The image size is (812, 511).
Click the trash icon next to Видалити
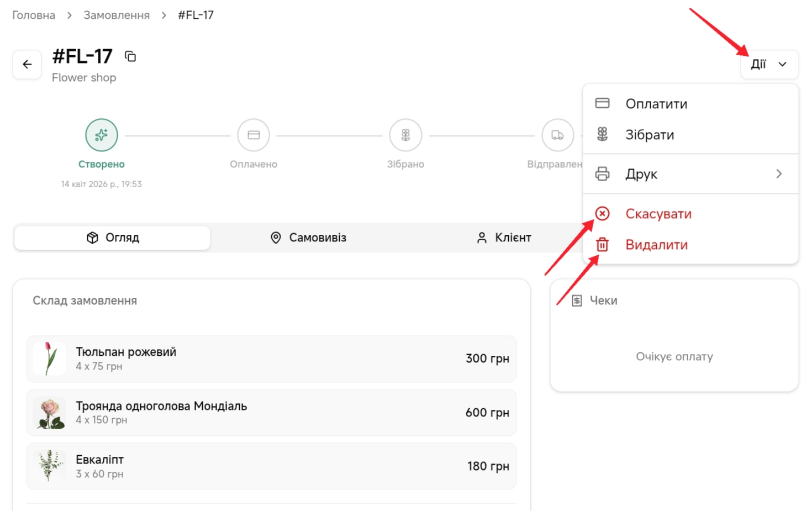(602, 245)
